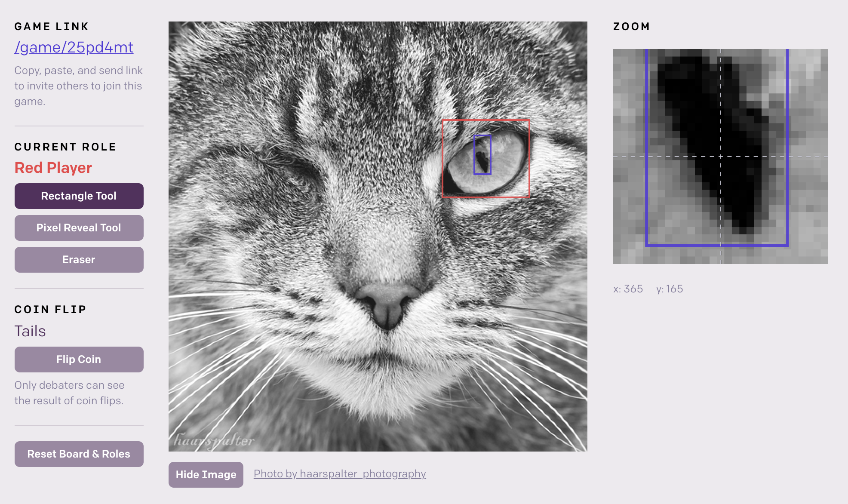Click the Red Player role label
Viewport: 848px width, 504px height.
click(x=53, y=168)
